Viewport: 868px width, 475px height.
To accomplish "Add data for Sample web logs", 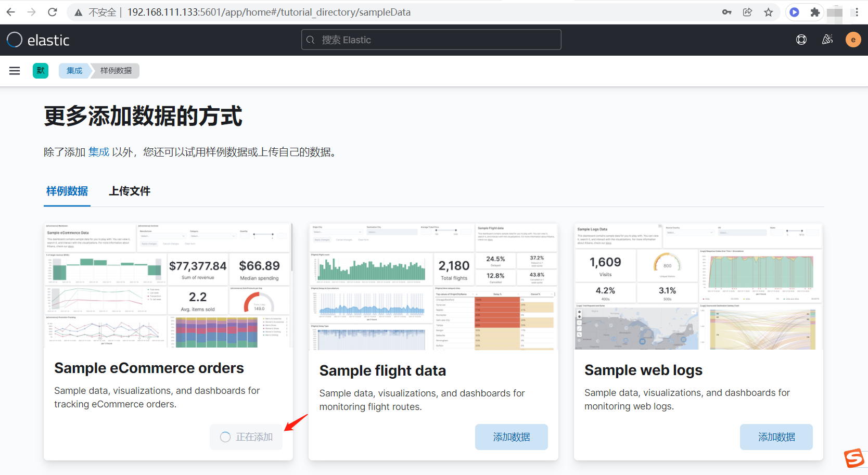I will coord(776,437).
